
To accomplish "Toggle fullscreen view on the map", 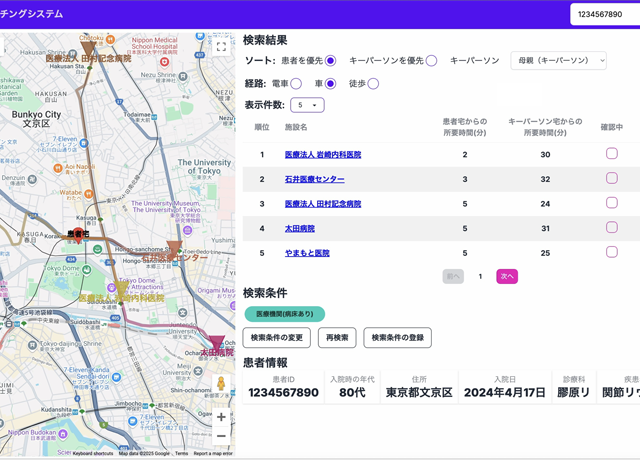I will (221, 47).
